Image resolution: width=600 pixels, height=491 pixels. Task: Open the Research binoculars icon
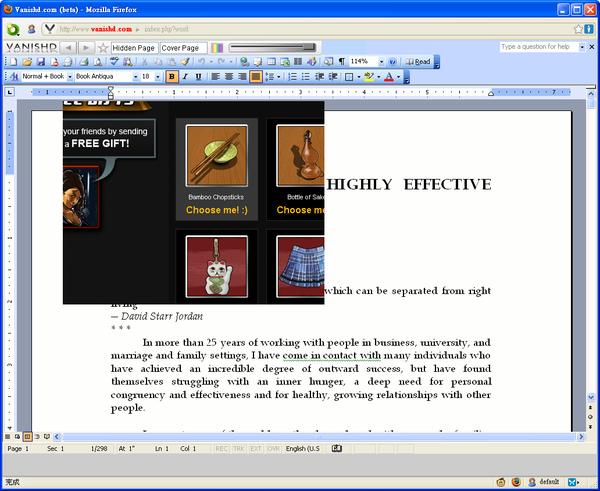click(127, 62)
